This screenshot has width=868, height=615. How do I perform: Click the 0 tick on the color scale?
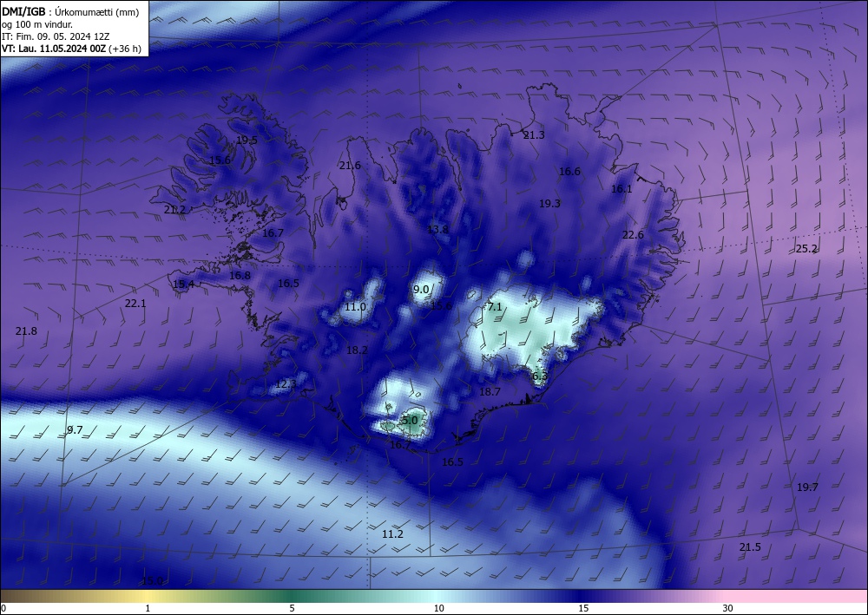3,608
